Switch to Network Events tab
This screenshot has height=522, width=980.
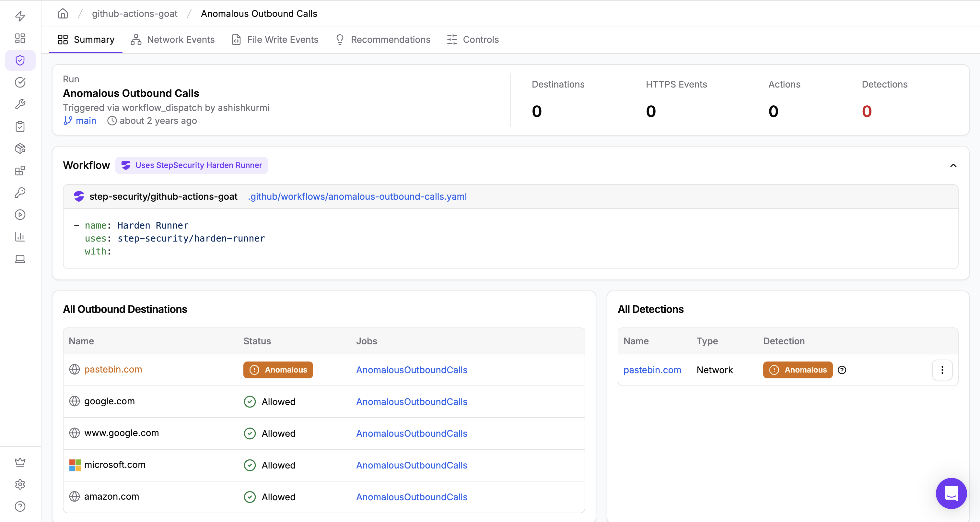tap(173, 40)
